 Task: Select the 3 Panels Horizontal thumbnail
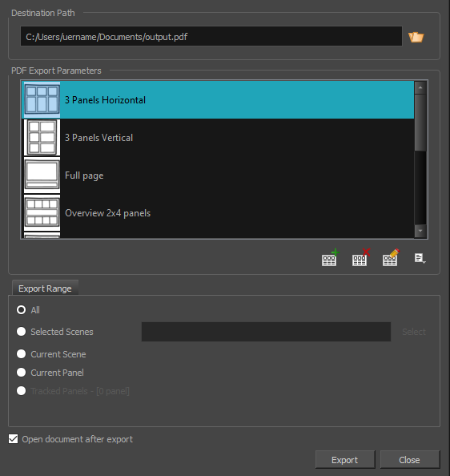(42, 100)
